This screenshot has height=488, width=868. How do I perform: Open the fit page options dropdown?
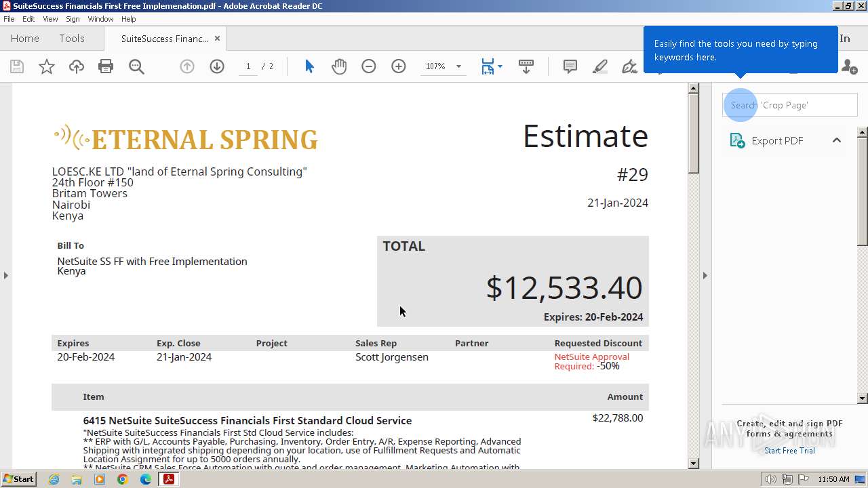point(500,66)
